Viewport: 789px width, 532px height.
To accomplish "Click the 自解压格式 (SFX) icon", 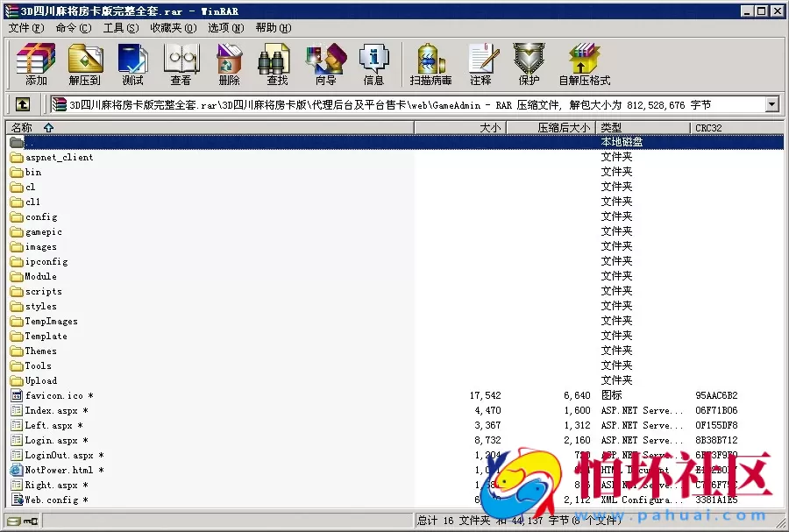I will 582,64.
